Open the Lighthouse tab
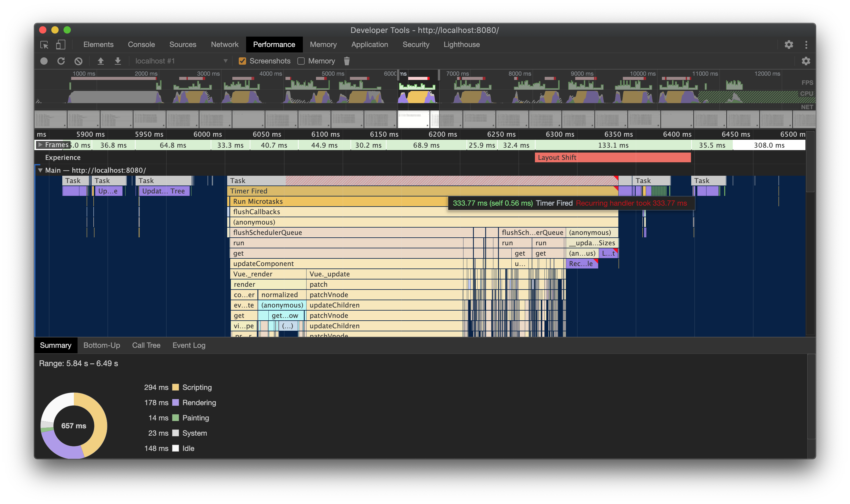850x504 pixels. point(462,45)
